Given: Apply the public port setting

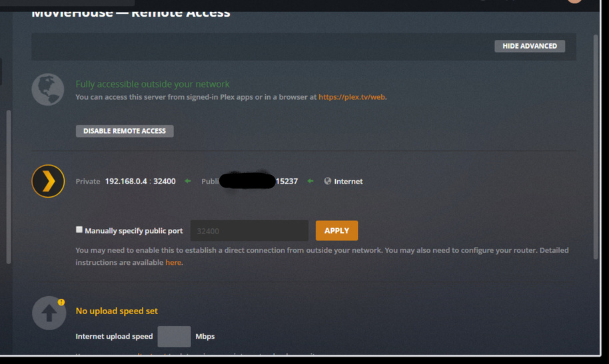Looking at the screenshot, I should (336, 231).
